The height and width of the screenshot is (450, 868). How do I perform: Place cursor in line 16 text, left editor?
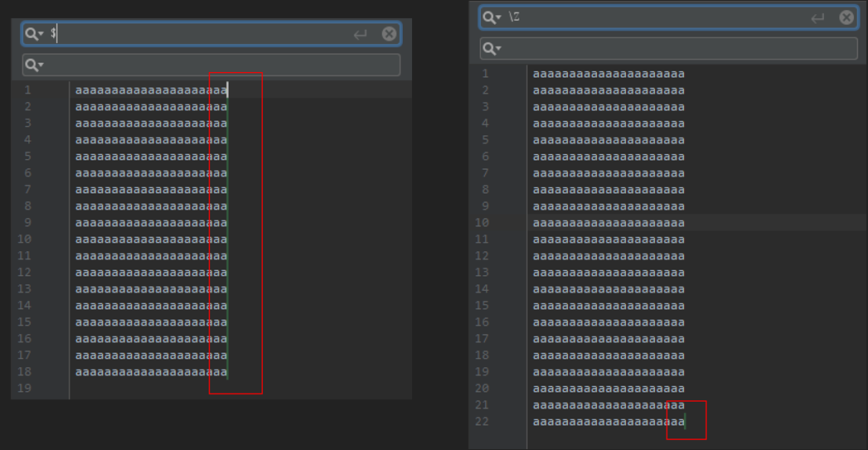click(151, 339)
